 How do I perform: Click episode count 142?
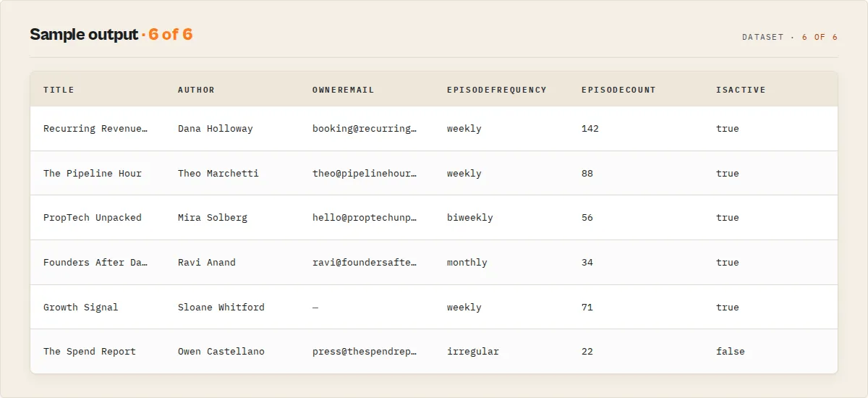(590, 129)
